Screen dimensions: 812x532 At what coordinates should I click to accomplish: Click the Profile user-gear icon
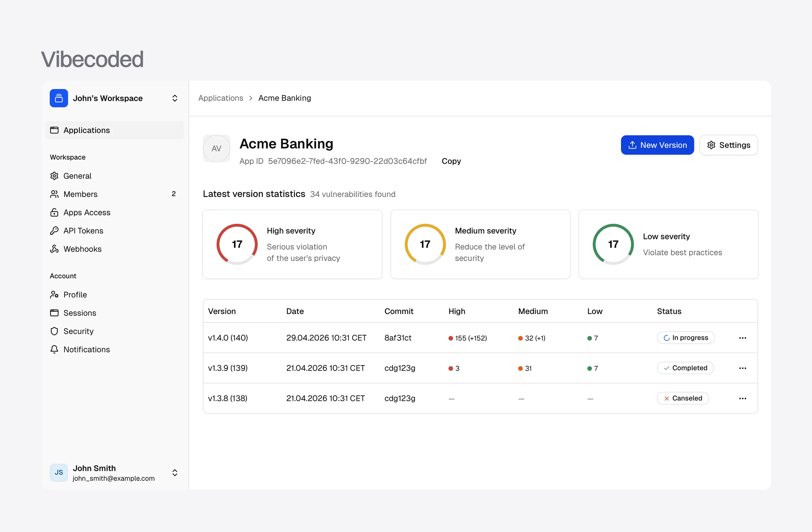point(54,295)
